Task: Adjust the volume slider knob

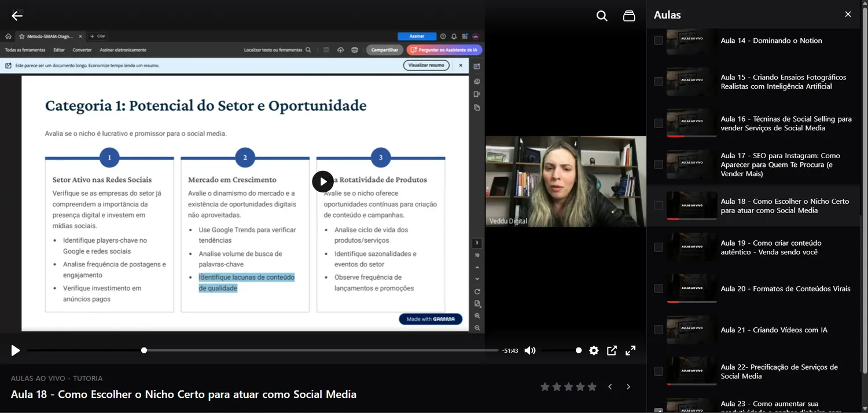Action: tap(579, 350)
